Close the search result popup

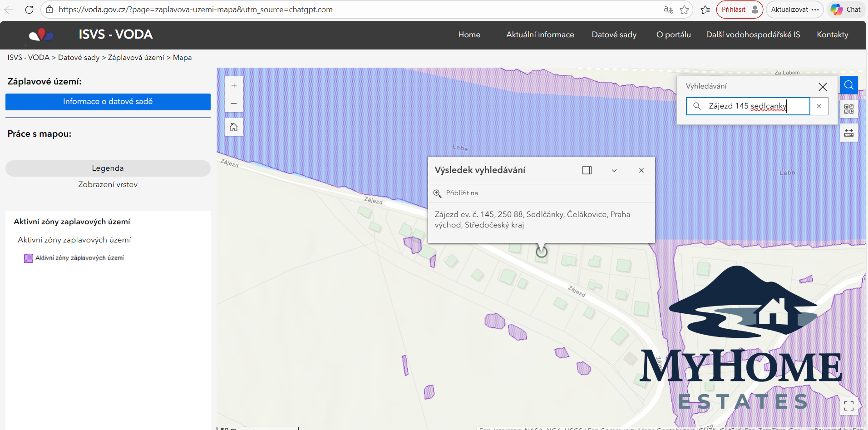pyautogui.click(x=641, y=170)
